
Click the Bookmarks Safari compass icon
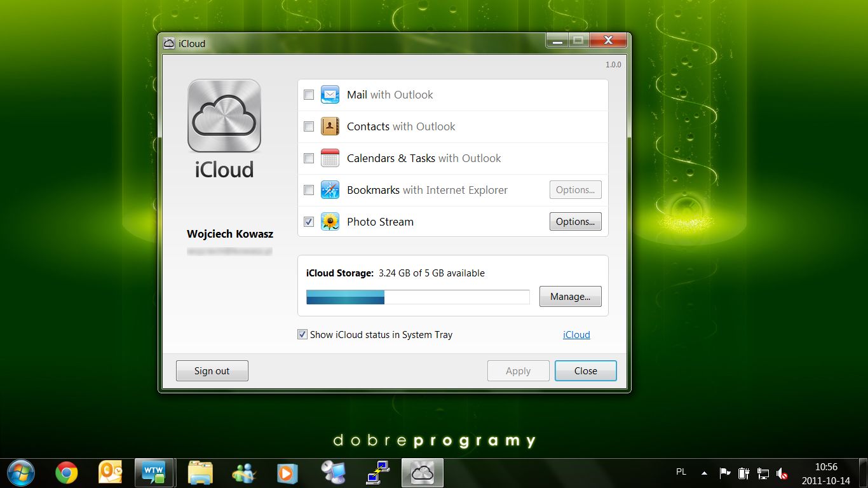pyautogui.click(x=330, y=190)
